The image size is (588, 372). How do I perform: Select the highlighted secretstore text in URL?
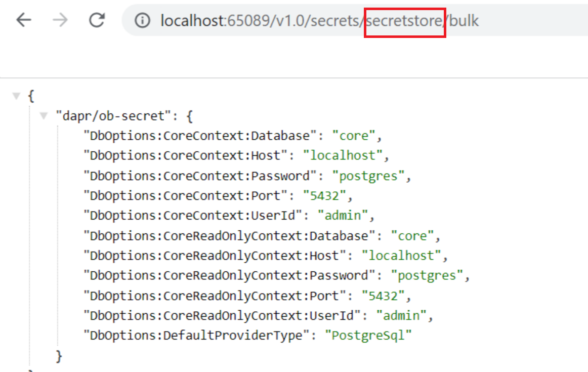pos(404,21)
